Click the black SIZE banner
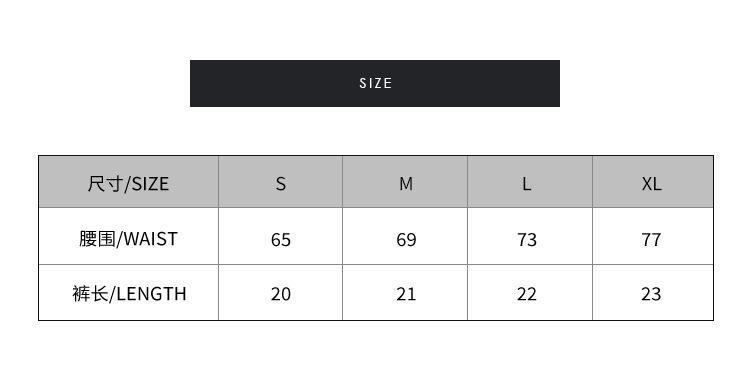 click(x=375, y=83)
